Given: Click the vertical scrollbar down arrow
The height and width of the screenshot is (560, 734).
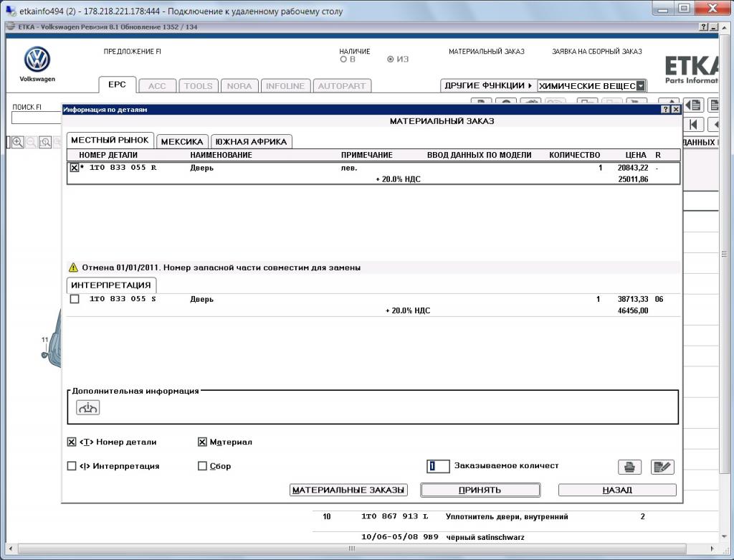Looking at the screenshot, I should tap(724, 536).
